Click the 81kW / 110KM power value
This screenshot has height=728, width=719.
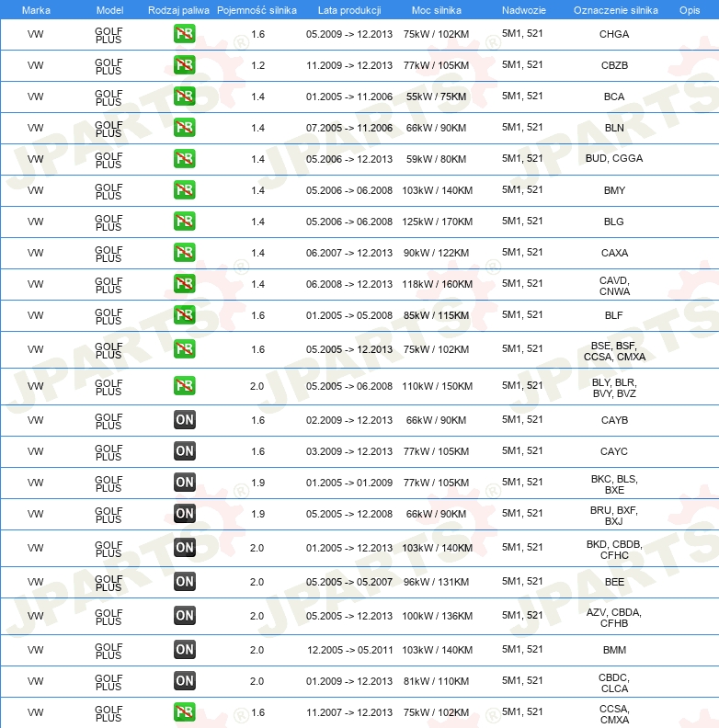436,681
